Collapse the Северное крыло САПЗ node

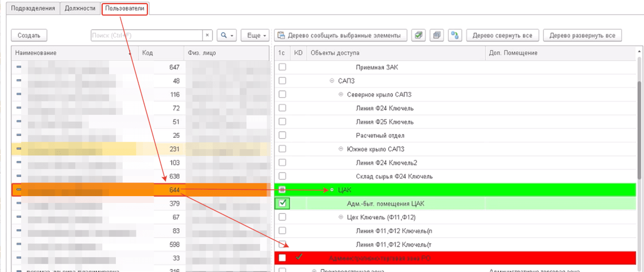click(341, 94)
